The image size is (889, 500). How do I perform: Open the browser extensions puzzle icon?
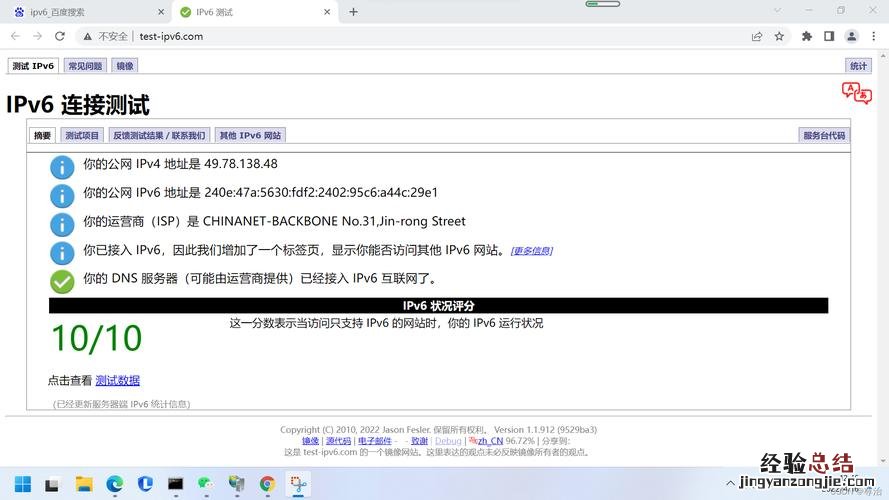[x=807, y=36]
